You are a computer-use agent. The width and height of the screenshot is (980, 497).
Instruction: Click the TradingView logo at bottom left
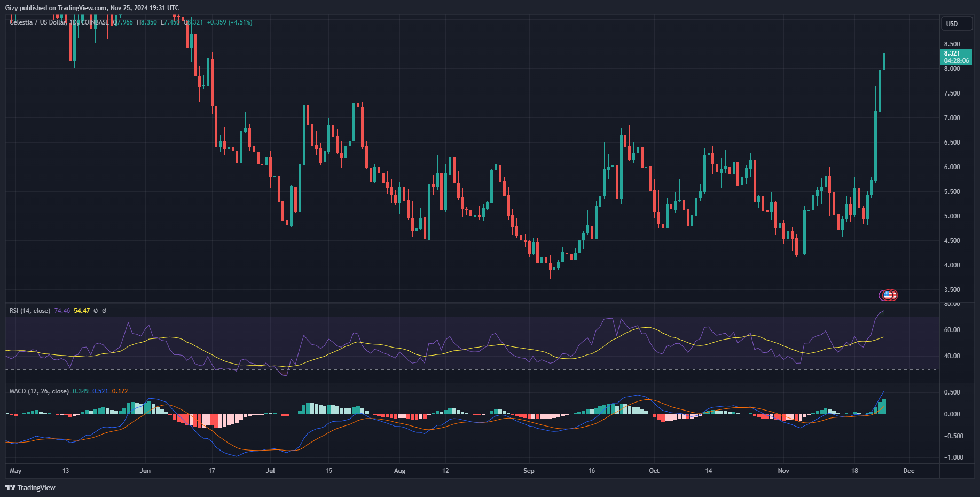(x=30, y=487)
